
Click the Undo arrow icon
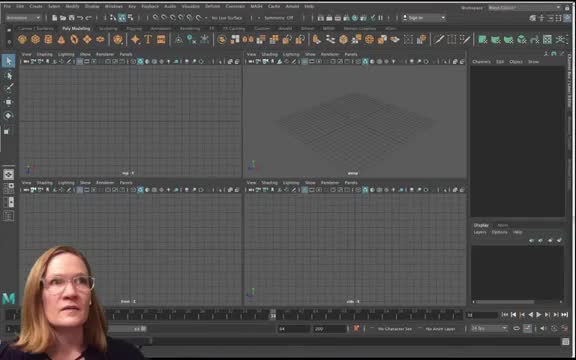(x=80, y=18)
